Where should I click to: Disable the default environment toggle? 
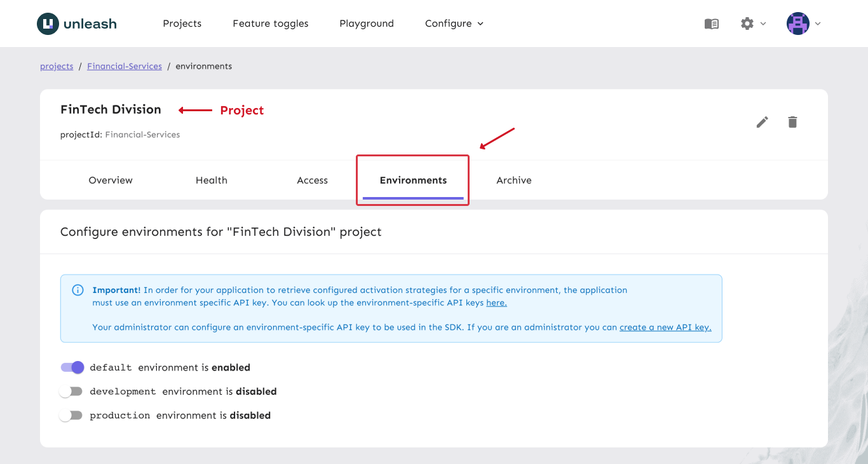pos(72,367)
